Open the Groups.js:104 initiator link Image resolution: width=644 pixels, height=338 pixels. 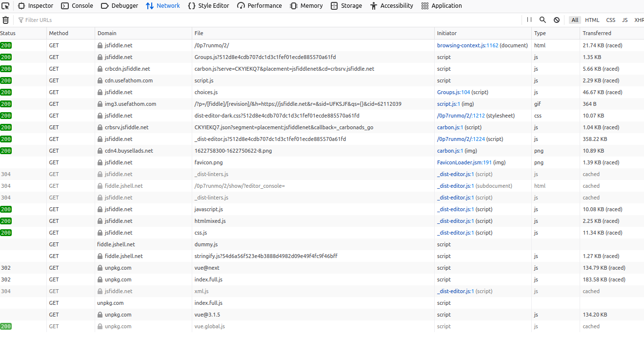click(453, 92)
